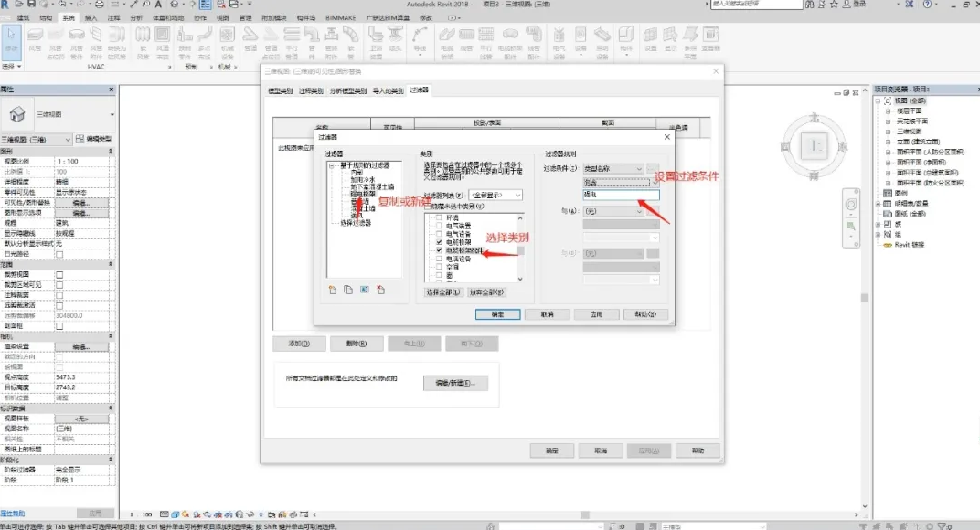
Task: Click the category list scrollbar down arrow
Action: point(520,279)
